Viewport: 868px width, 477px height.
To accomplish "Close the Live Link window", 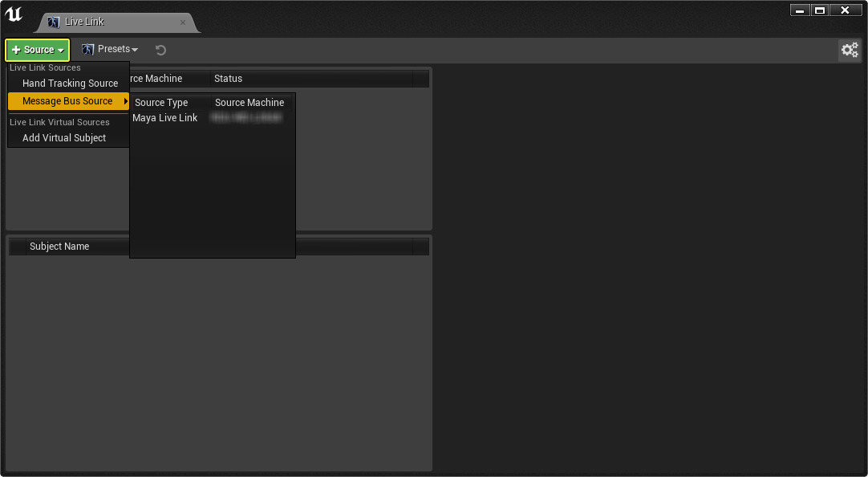I will pos(846,10).
